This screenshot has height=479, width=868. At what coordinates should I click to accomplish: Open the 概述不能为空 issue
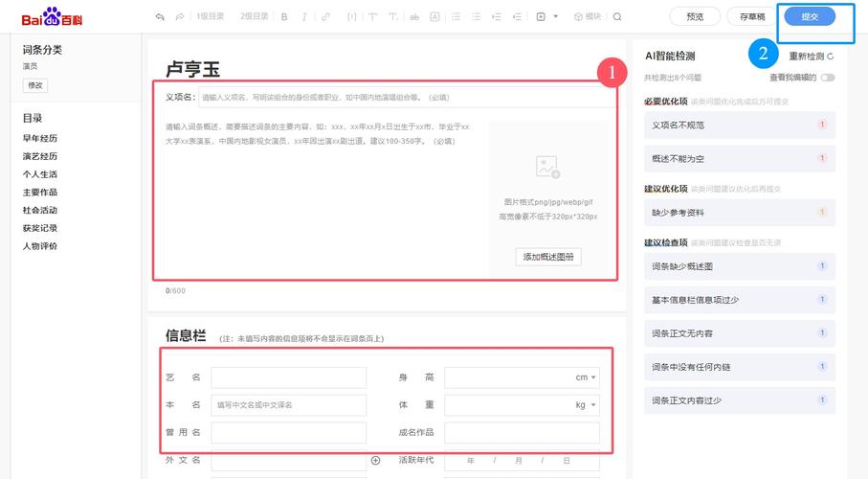click(740, 159)
